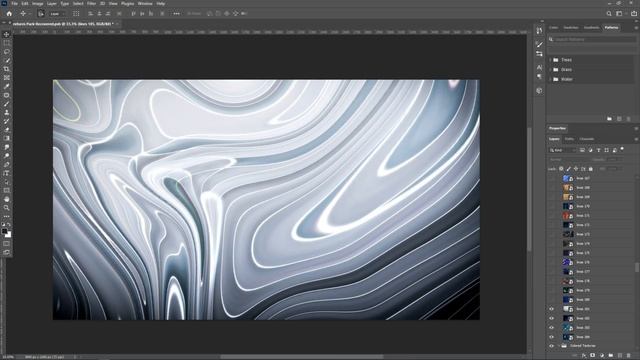
Task: Open the Patterns panel flyout menu
Action: tap(636, 28)
